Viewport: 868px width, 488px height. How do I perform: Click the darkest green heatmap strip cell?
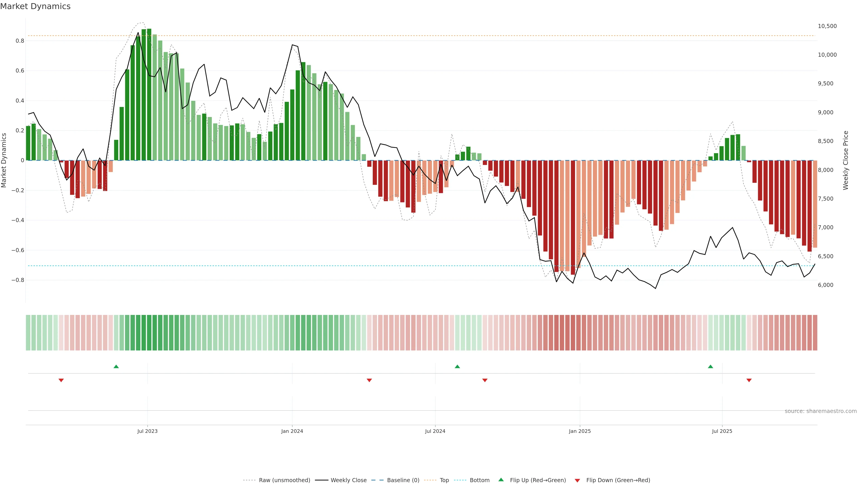(149, 333)
